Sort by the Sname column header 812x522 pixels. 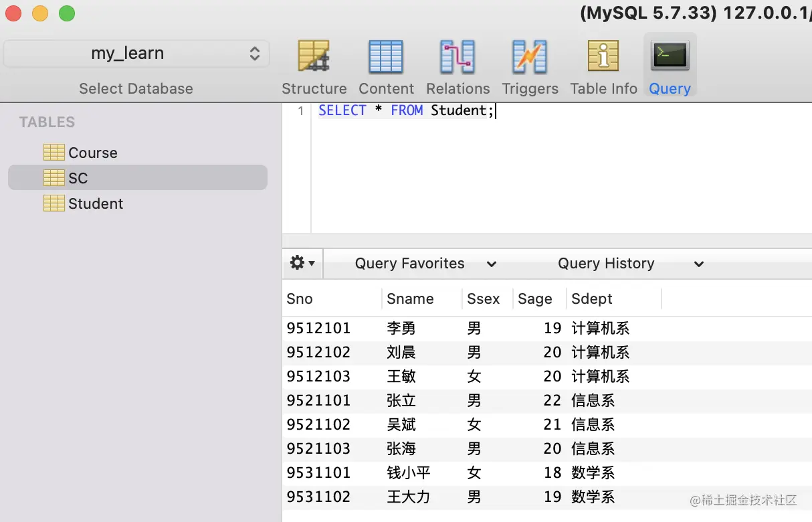(422, 299)
